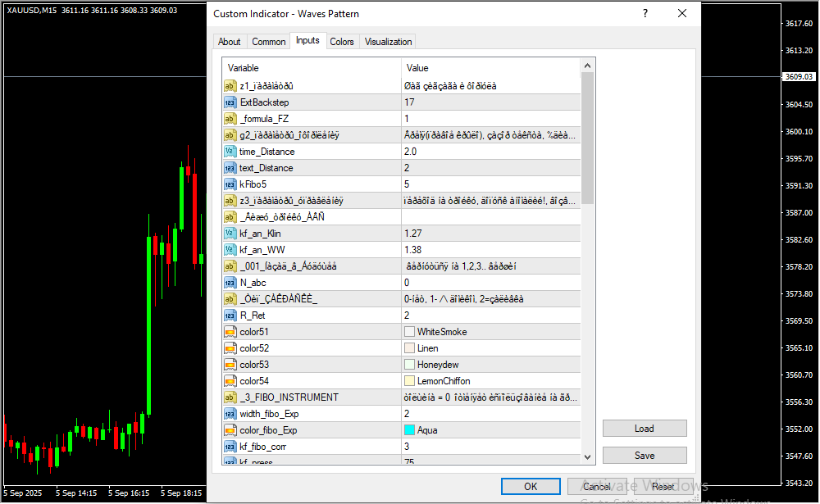The image size is (820, 504).
Task: Click the double-type icon beside kf_an_Klin
Action: coord(230,234)
